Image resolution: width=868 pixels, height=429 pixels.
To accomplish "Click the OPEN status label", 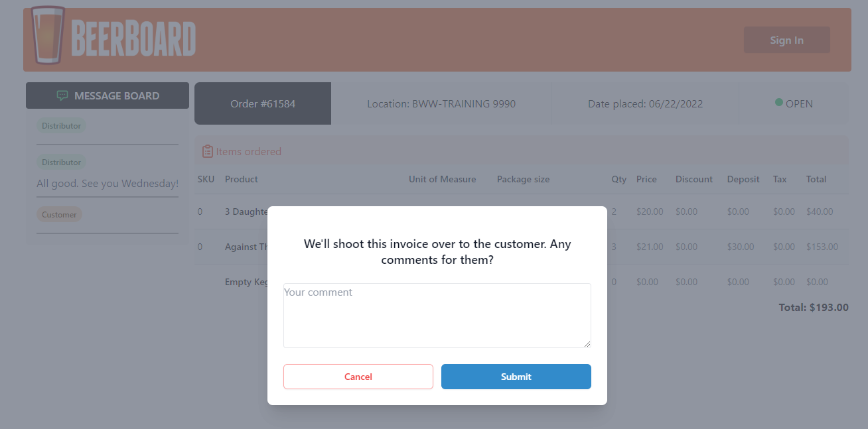I will pyautogui.click(x=801, y=103).
